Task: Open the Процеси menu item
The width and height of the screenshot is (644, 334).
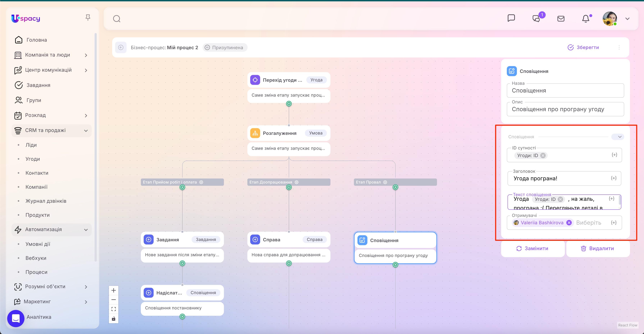Action: pos(36,272)
